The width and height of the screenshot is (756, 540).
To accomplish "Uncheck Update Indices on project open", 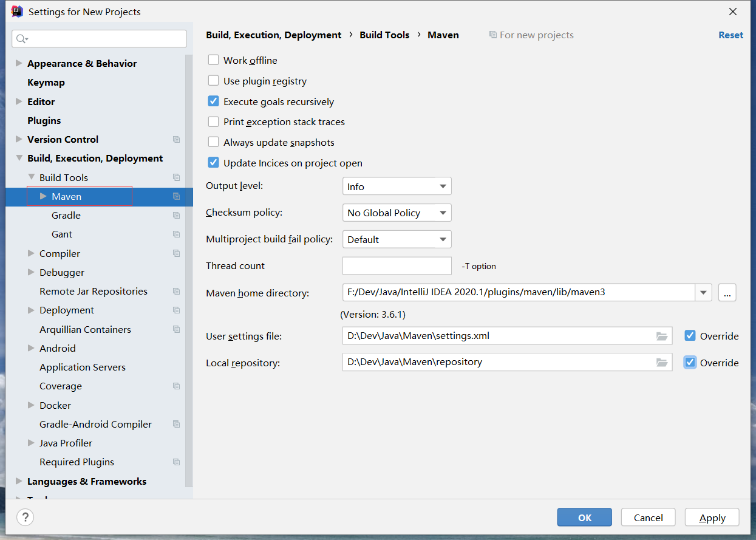I will click(213, 163).
